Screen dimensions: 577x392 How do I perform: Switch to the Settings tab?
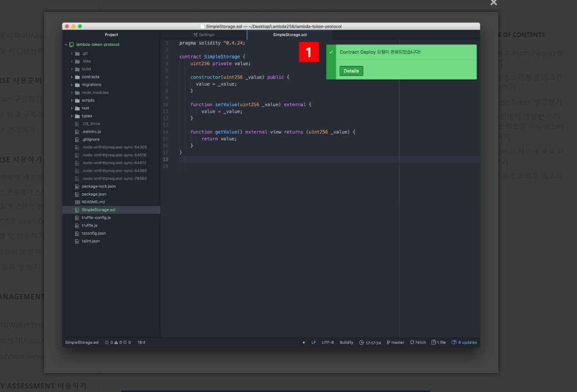click(204, 35)
